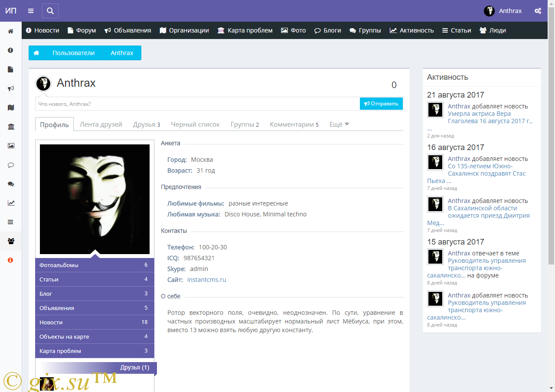555x392 pixels.
Task: Open Фото in the top navigation bar
Action: 294,30
